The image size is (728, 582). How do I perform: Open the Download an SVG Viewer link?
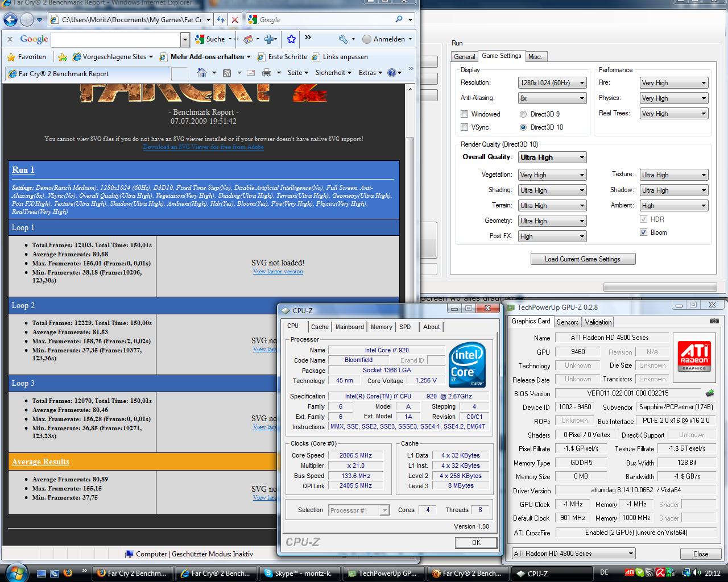click(203, 147)
